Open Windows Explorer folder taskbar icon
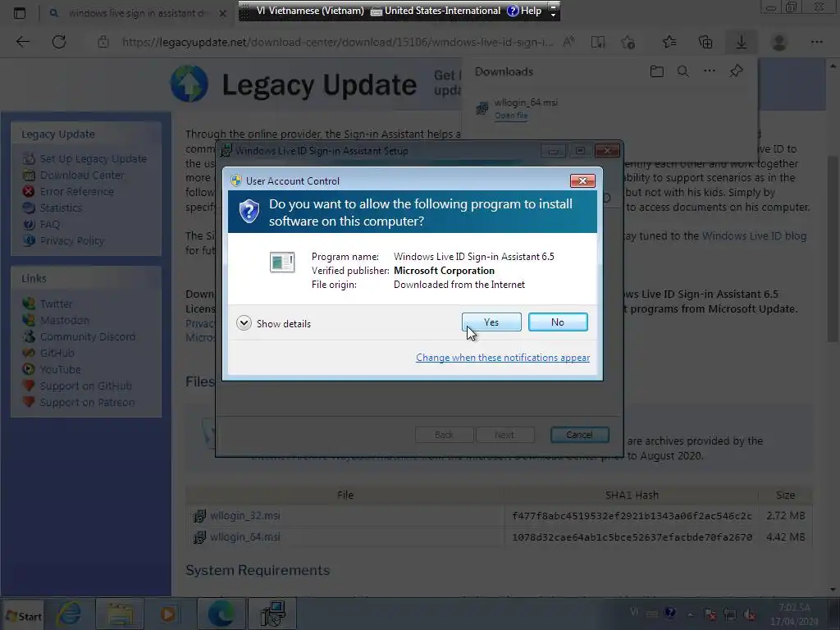Viewport: 840px width, 630px height. click(x=120, y=614)
